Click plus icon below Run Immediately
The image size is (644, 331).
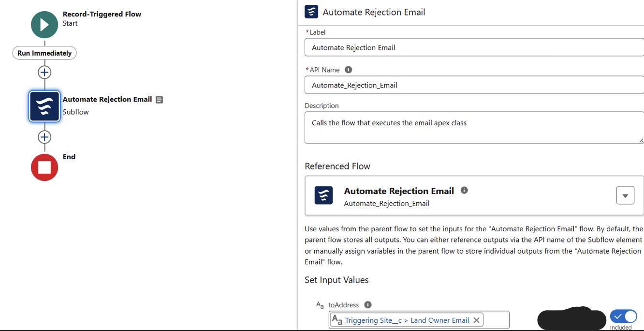click(x=44, y=72)
